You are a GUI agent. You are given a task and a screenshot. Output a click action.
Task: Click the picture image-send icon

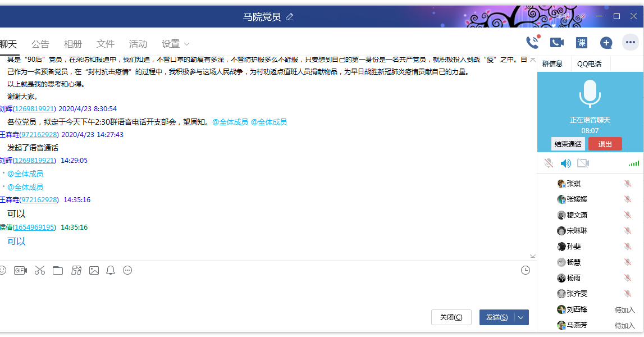(94, 271)
